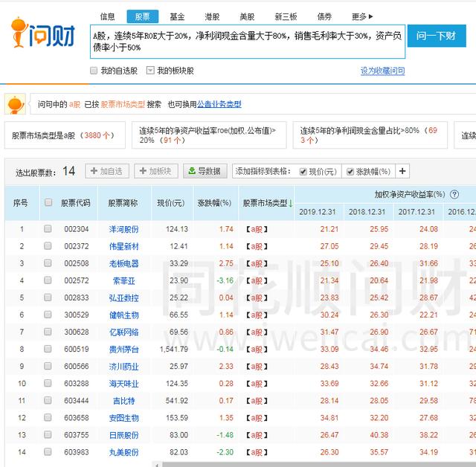Open stock link 健帆生物
Viewport: 476px width, 467px height.
click(124, 315)
